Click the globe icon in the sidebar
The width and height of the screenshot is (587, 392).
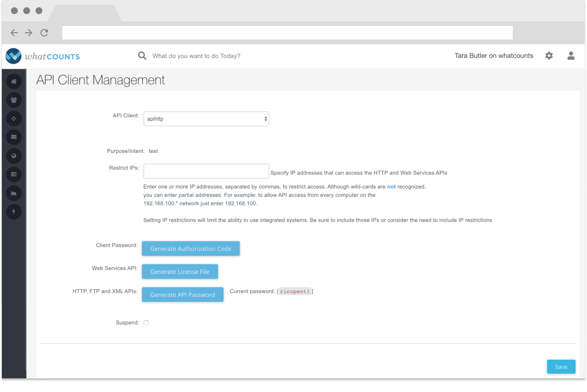pos(14,156)
